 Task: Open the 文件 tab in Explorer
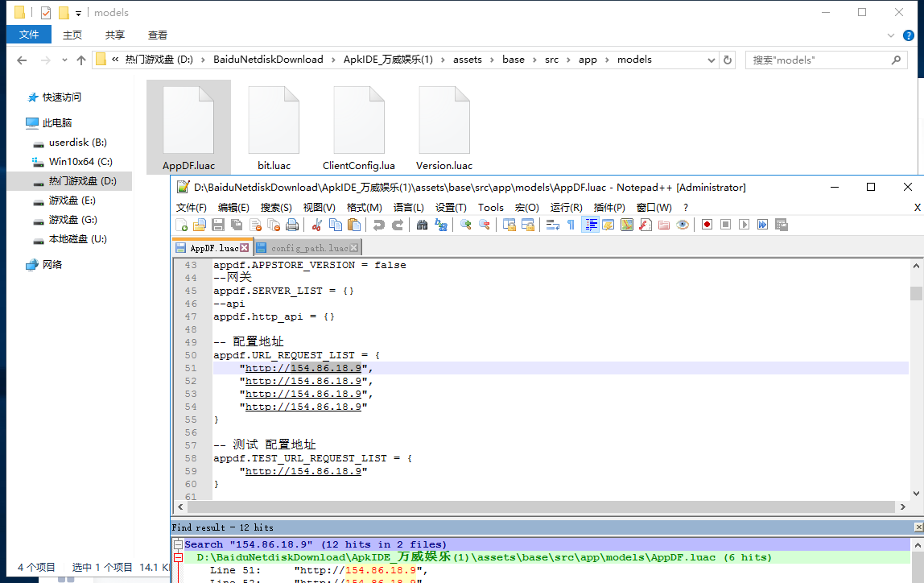tap(29, 35)
